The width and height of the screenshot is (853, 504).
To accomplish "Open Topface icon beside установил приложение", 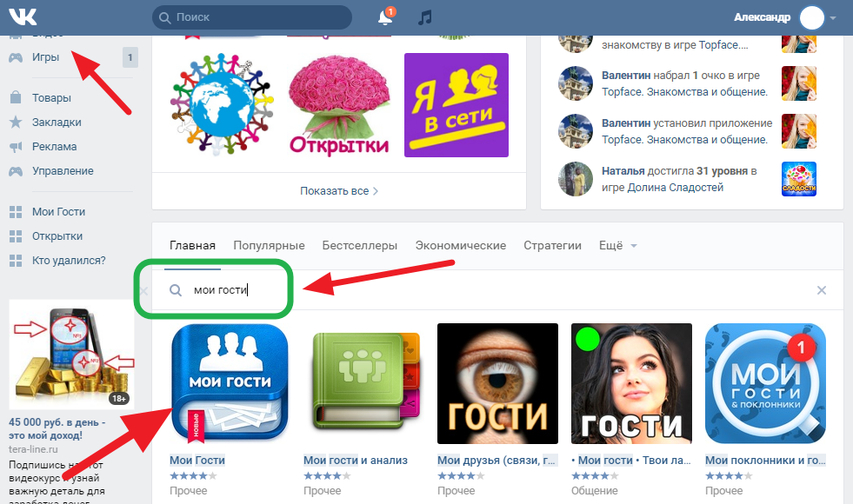I will tap(799, 131).
